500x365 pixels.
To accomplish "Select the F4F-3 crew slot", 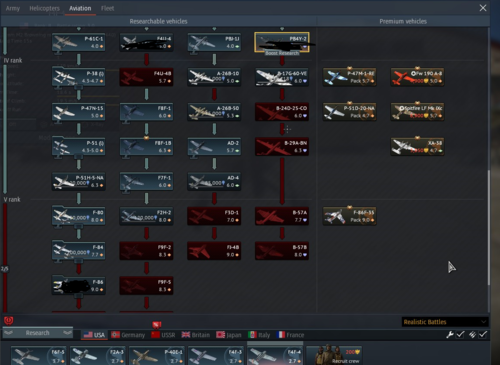I will click(215, 355).
